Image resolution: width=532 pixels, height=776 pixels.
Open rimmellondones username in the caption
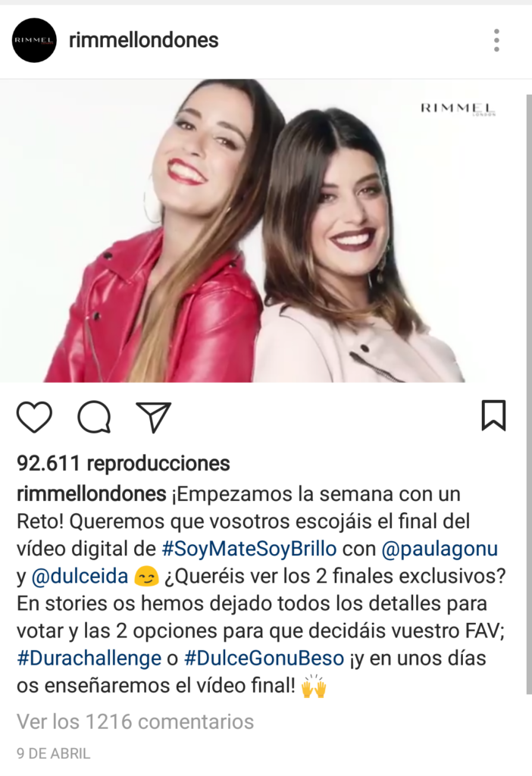tap(92, 494)
